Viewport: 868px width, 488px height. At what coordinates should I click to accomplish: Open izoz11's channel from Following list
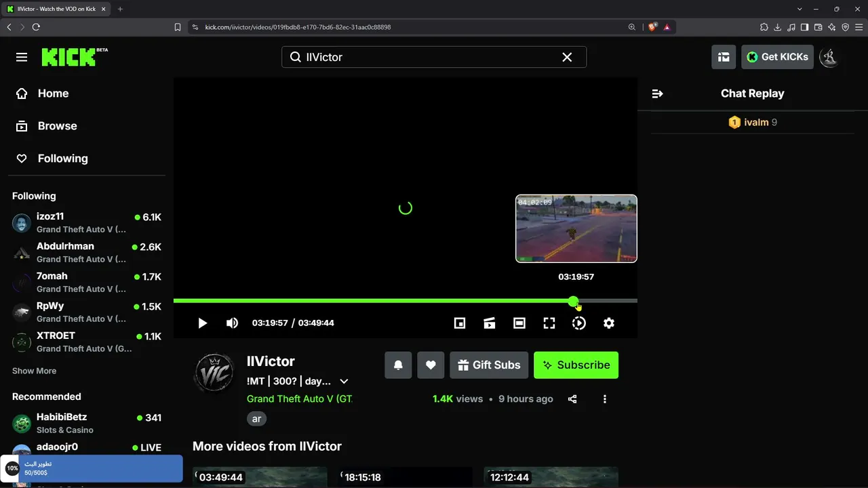pyautogui.click(x=87, y=222)
